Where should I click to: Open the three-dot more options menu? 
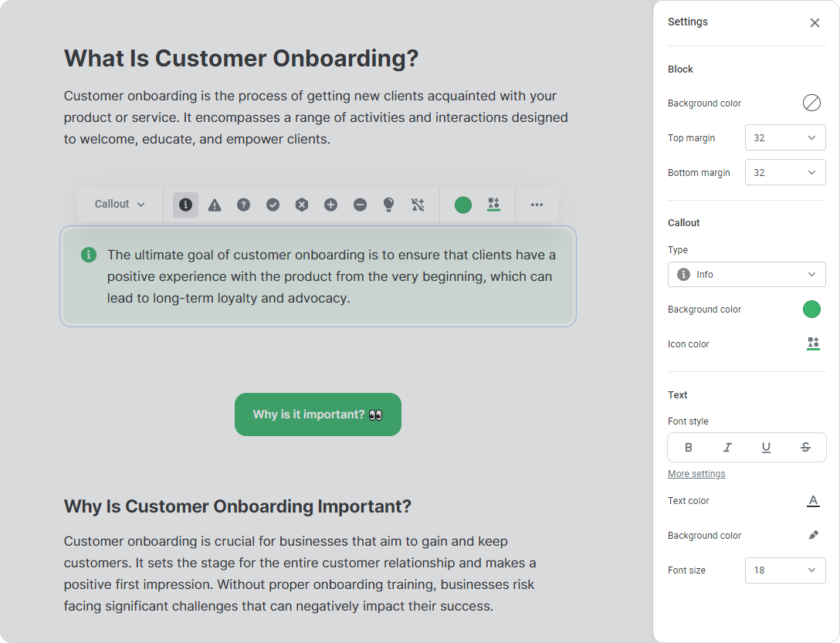pos(537,205)
